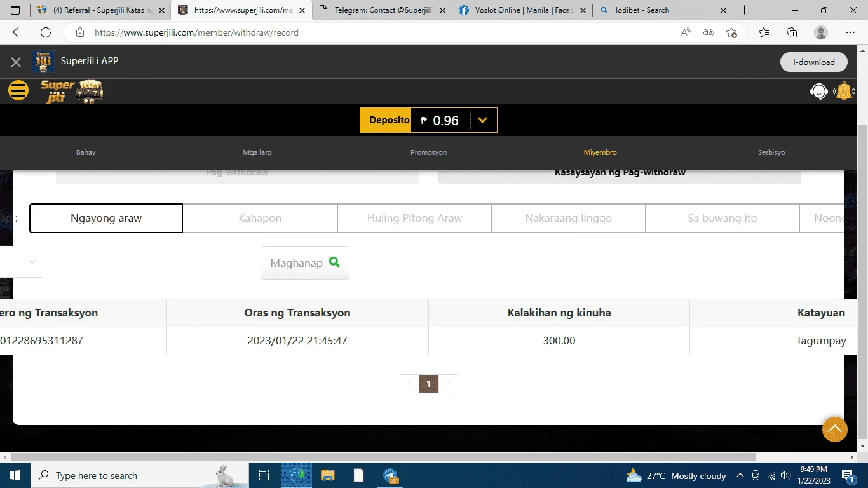Click pagination previous arrow
Viewport: 868px width, 488px height.
[409, 384]
